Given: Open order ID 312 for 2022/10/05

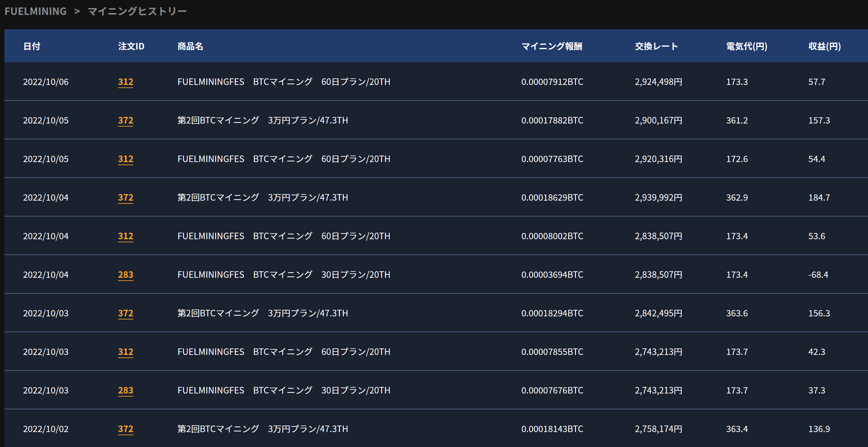Looking at the screenshot, I should pos(125,159).
